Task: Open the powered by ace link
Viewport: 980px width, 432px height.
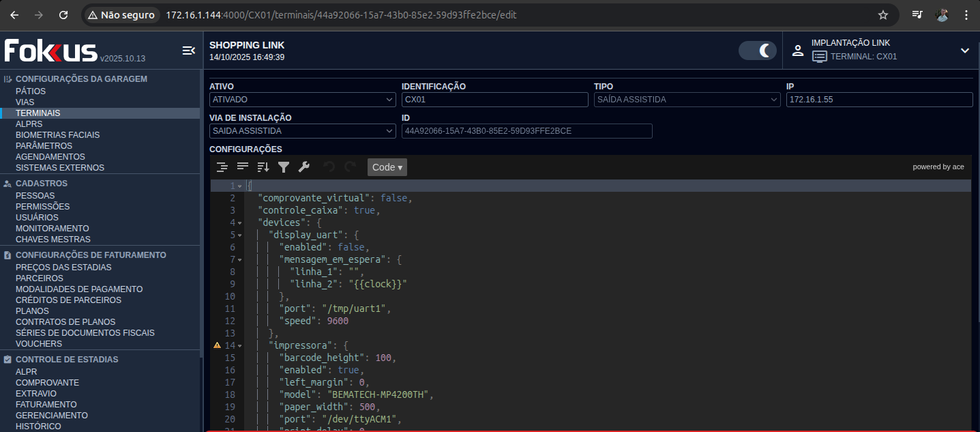Action: [x=938, y=167]
